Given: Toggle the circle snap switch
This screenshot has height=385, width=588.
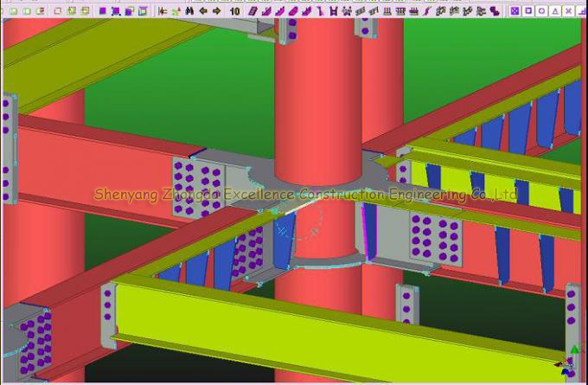Looking at the screenshot, I should [x=541, y=11].
